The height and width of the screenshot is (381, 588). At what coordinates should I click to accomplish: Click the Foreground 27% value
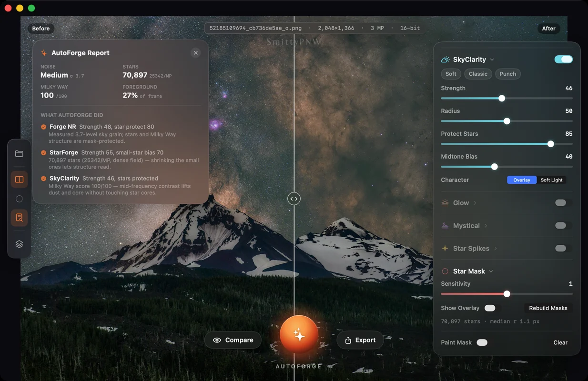pos(130,95)
